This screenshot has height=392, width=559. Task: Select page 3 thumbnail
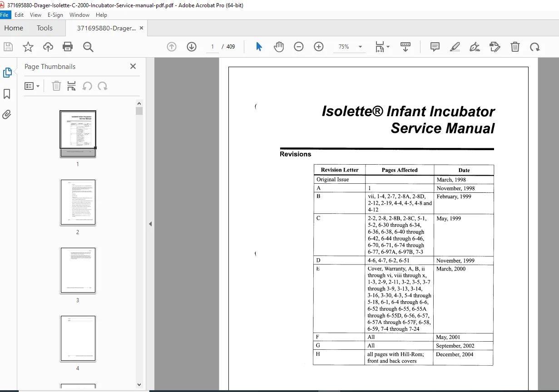pos(78,270)
